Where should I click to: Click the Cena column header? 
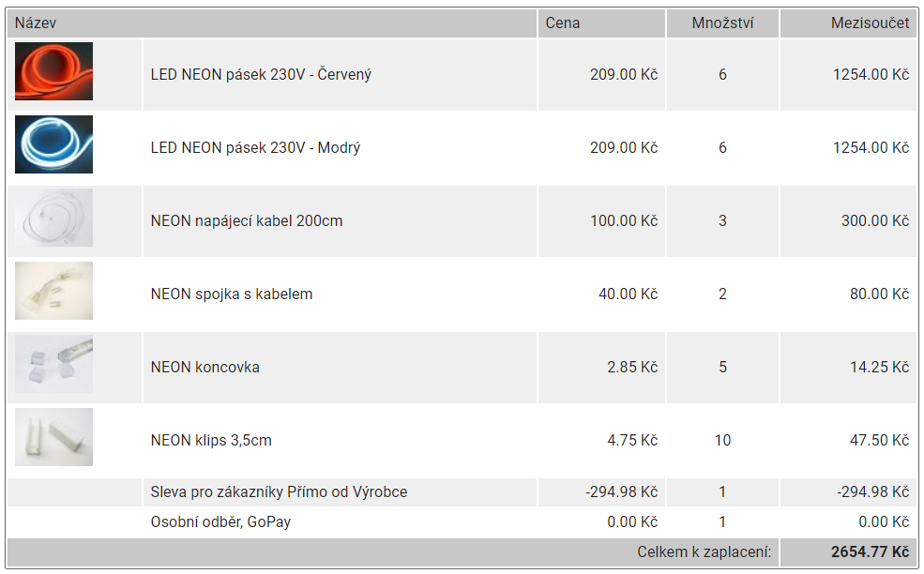563,23
